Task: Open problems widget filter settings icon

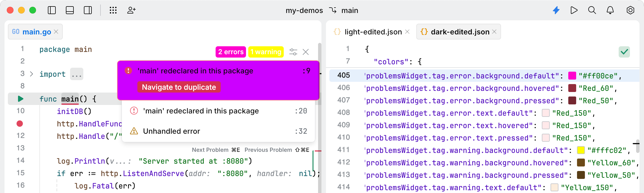Action: pyautogui.click(x=293, y=52)
